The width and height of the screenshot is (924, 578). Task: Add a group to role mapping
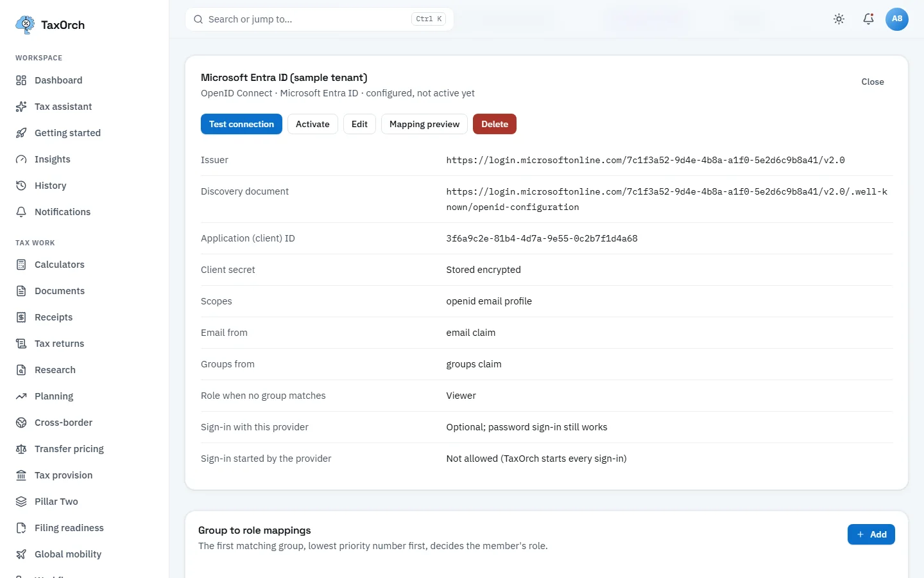871,534
